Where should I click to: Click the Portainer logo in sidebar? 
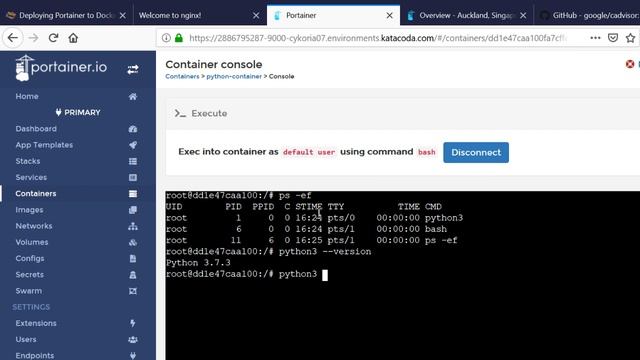point(61,68)
